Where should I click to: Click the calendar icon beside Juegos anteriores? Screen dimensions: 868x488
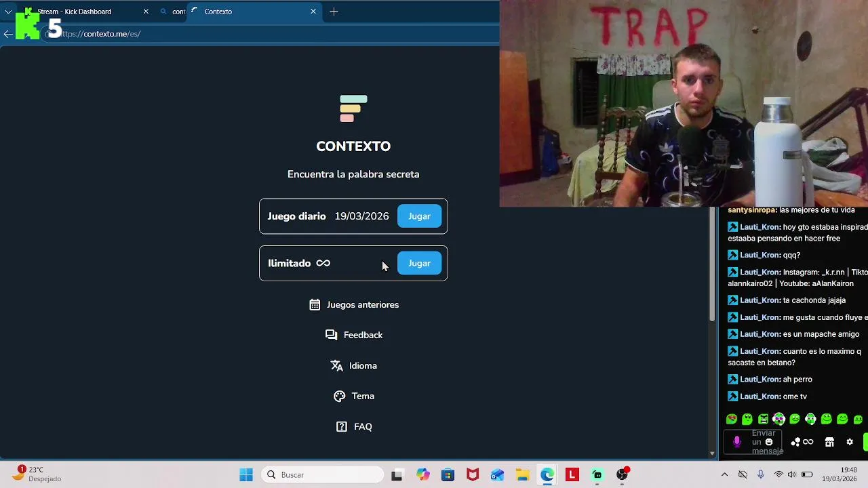[x=315, y=305]
